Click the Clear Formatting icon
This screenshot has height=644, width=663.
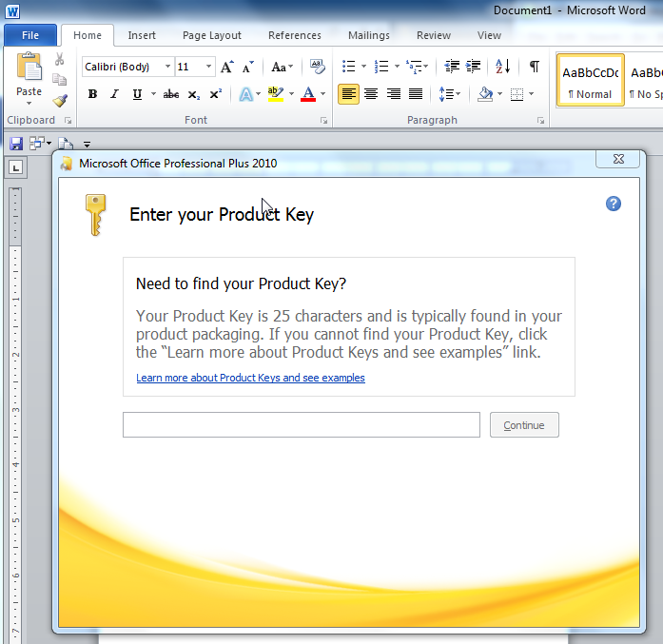click(318, 67)
